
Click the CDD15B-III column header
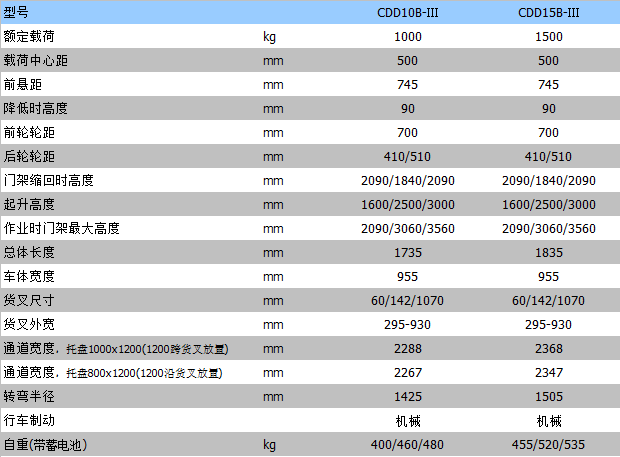[x=548, y=12]
